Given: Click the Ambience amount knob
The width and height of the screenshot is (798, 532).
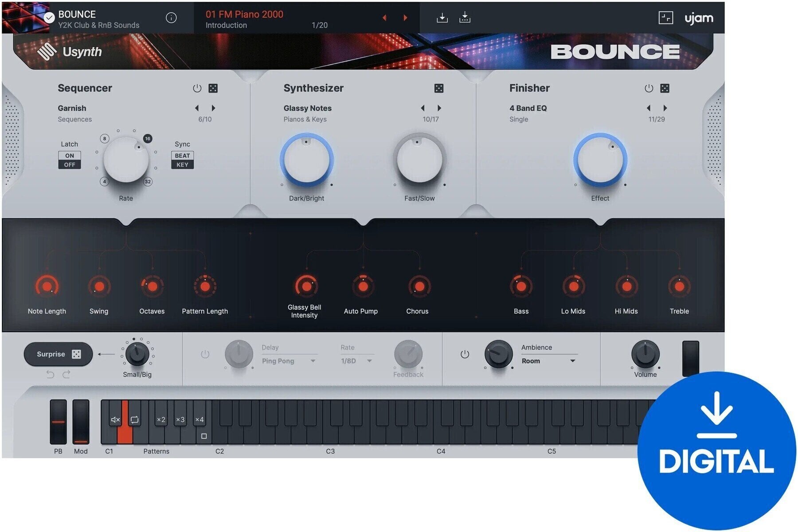Looking at the screenshot, I should pos(499,354).
